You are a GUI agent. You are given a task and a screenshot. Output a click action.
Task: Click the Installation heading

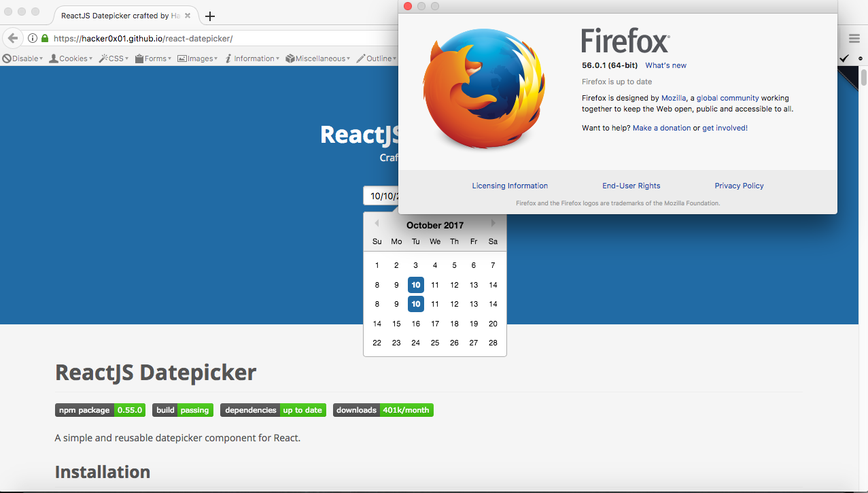tap(103, 472)
